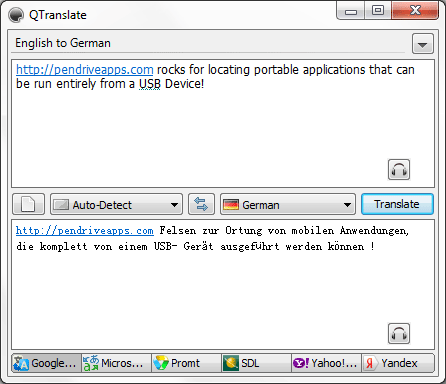Switch to the Microsoft translation service tab

[116, 363]
